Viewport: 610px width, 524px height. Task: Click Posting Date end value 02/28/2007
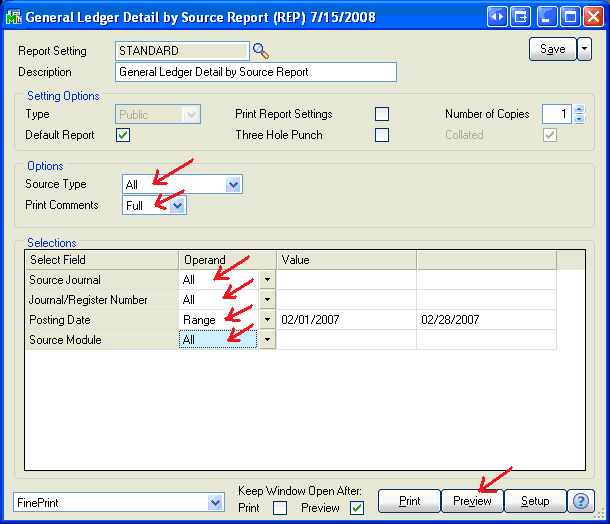(x=486, y=320)
